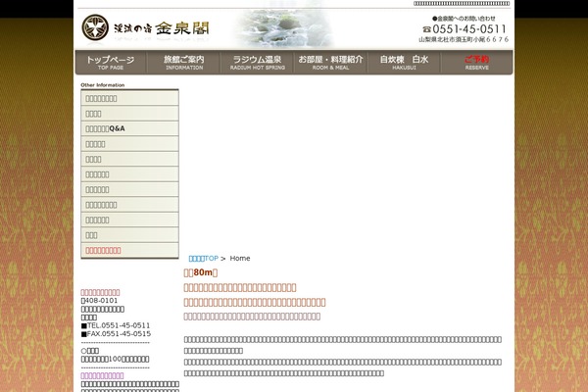The height and width of the screenshot is (392, 588).
Task: Click the red ご予約 RESERVE menu item
Action: click(476, 63)
